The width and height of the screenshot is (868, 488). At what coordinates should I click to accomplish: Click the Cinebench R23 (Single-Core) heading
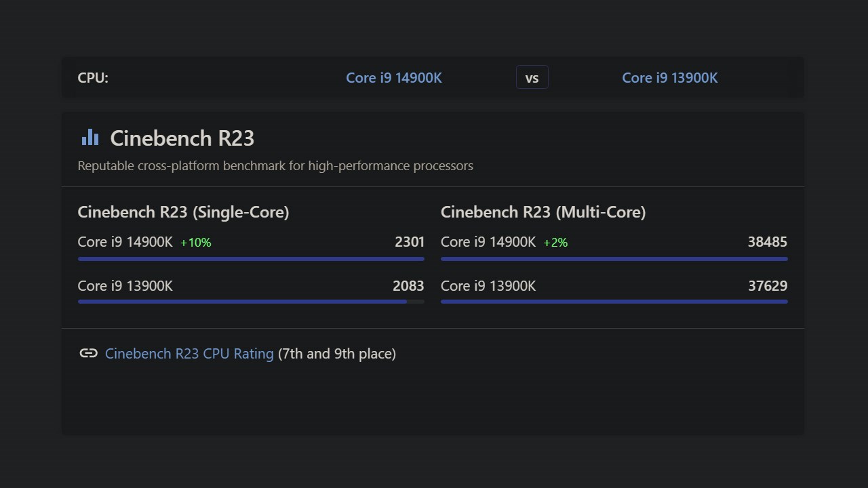tap(183, 212)
